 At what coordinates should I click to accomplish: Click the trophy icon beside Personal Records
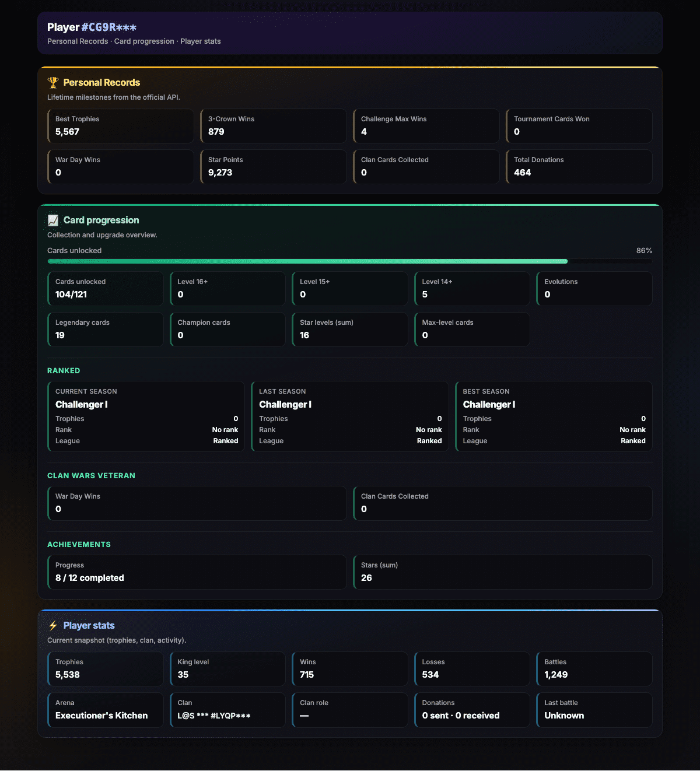pyautogui.click(x=53, y=82)
